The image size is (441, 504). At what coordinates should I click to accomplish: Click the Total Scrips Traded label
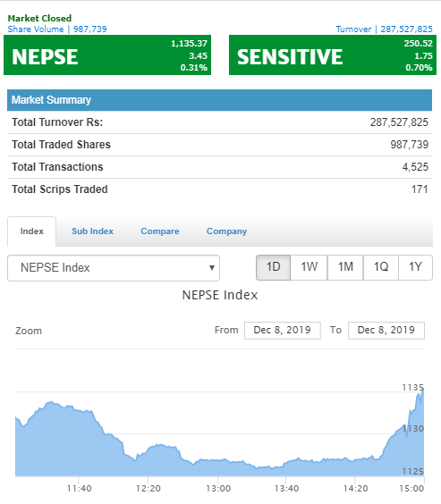point(60,189)
